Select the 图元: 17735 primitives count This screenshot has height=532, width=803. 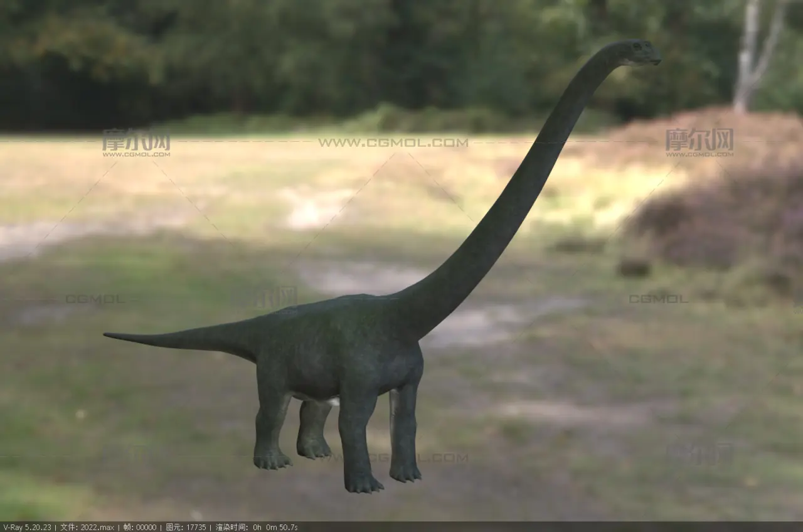tap(185, 527)
